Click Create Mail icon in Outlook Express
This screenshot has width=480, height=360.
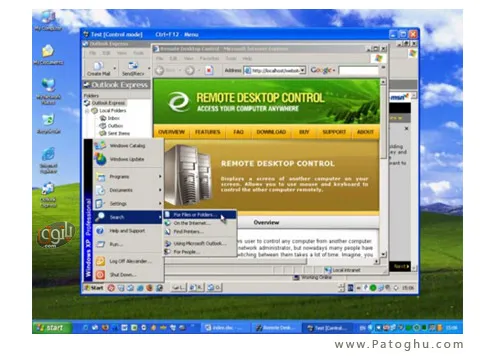[x=98, y=68]
